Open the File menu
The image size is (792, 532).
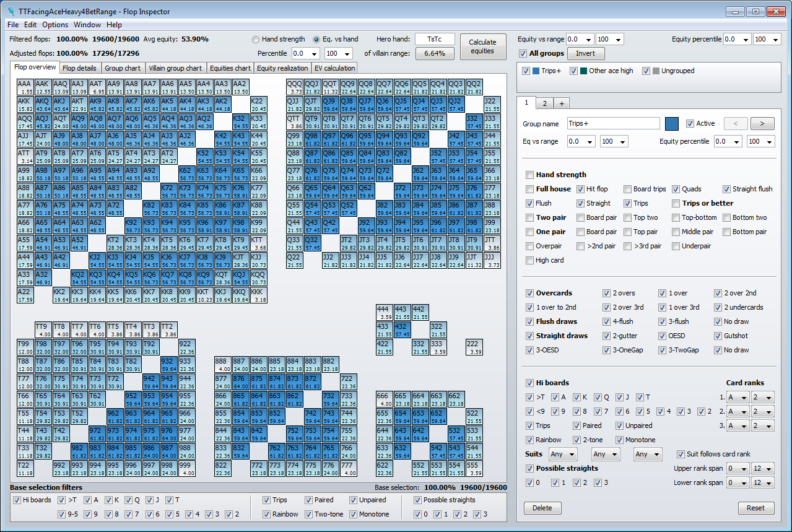[x=13, y=25]
